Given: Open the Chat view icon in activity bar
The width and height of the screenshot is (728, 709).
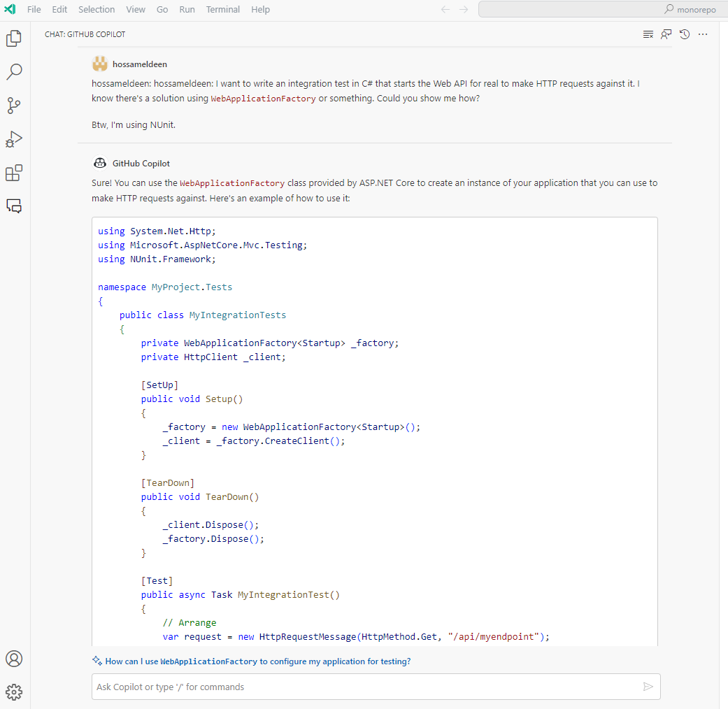Looking at the screenshot, I should point(14,206).
